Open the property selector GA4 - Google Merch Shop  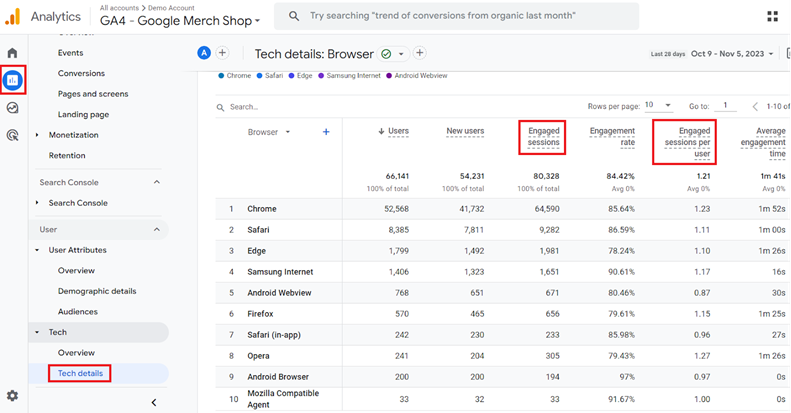point(180,21)
